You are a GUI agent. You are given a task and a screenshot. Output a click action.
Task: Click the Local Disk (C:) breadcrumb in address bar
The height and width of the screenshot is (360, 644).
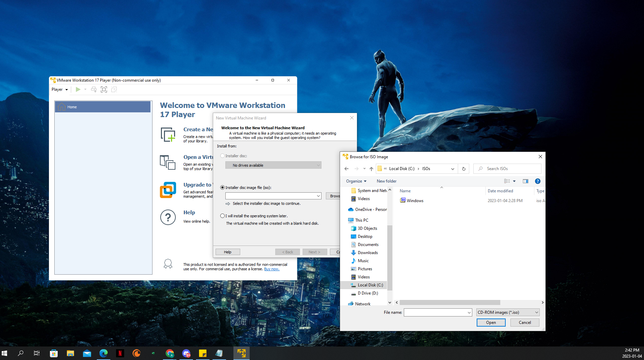click(402, 169)
